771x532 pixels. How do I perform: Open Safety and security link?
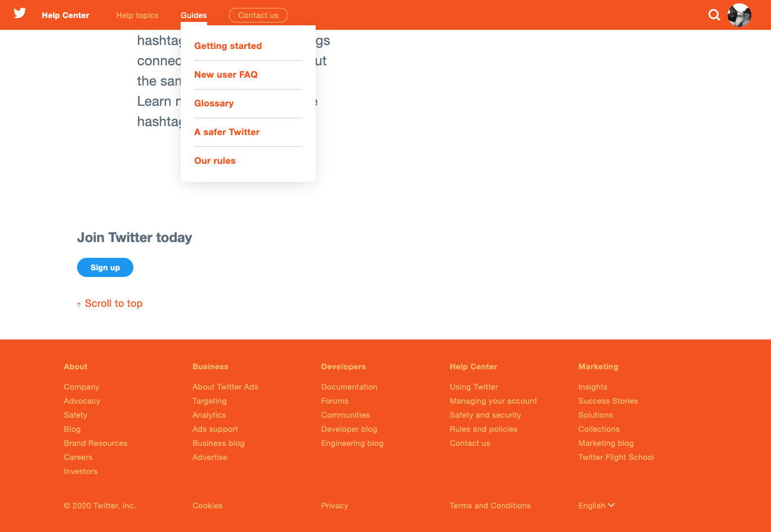(486, 415)
